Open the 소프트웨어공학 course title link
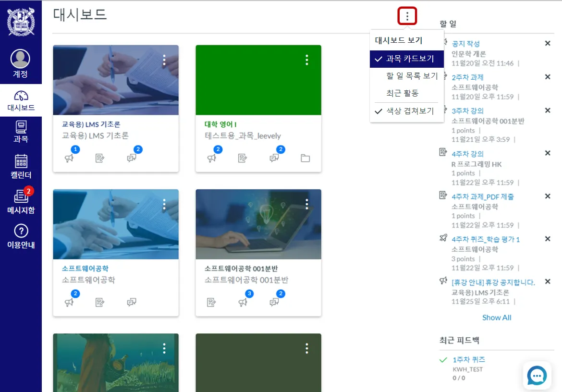Image resolution: width=562 pixels, height=392 pixels. click(x=86, y=269)
